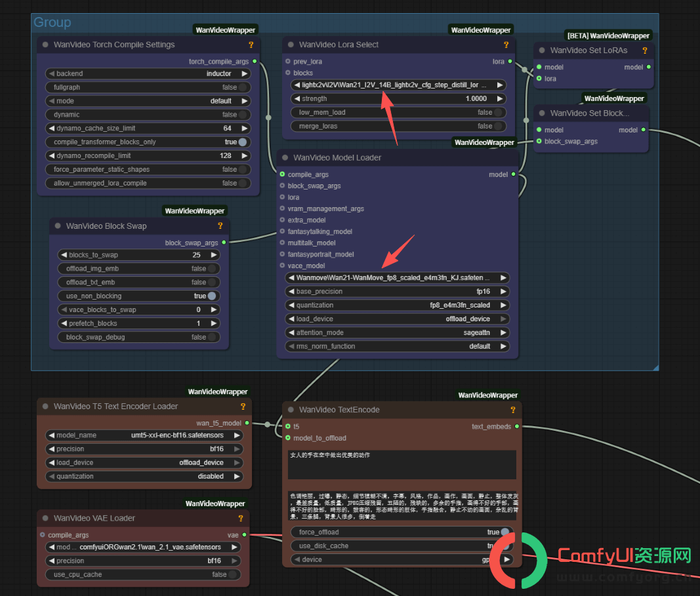700x596 pixels.
Task: Open the mode dropdown set to default
Action: 148,101
